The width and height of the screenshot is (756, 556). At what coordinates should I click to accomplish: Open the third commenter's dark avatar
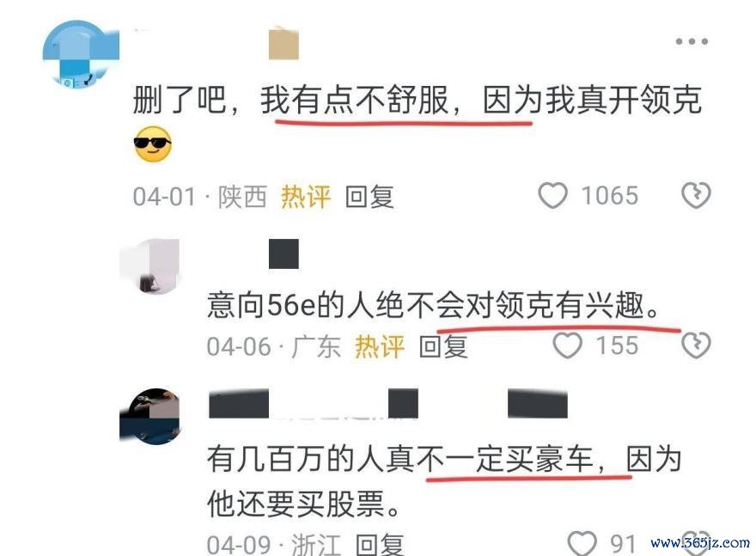click(x=150, y=416)
